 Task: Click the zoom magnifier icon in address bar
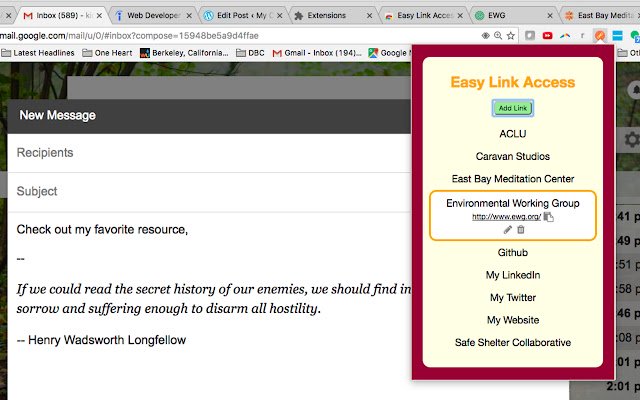498,36
